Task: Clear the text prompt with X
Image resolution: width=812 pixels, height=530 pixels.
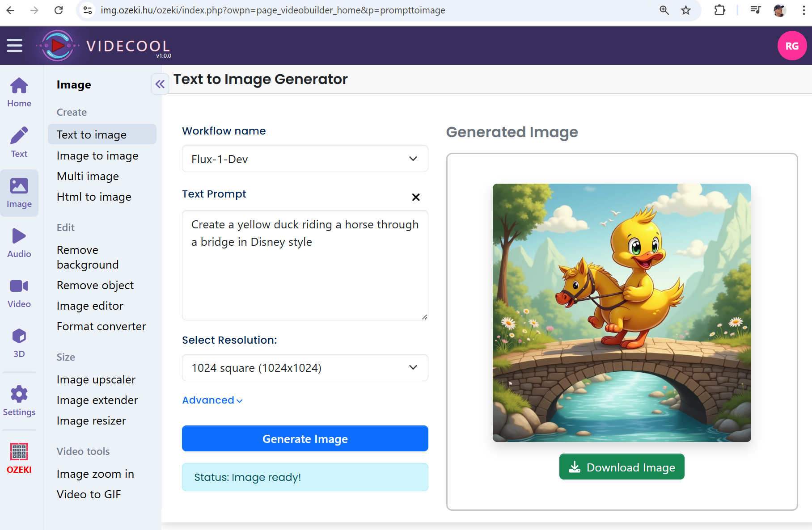Action: click(x=415, y=197)
